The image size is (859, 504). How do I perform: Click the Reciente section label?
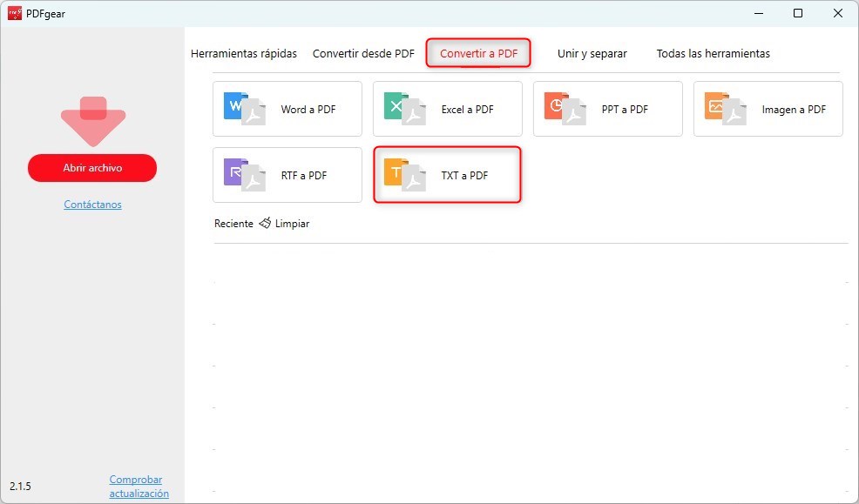pos(233,223)
